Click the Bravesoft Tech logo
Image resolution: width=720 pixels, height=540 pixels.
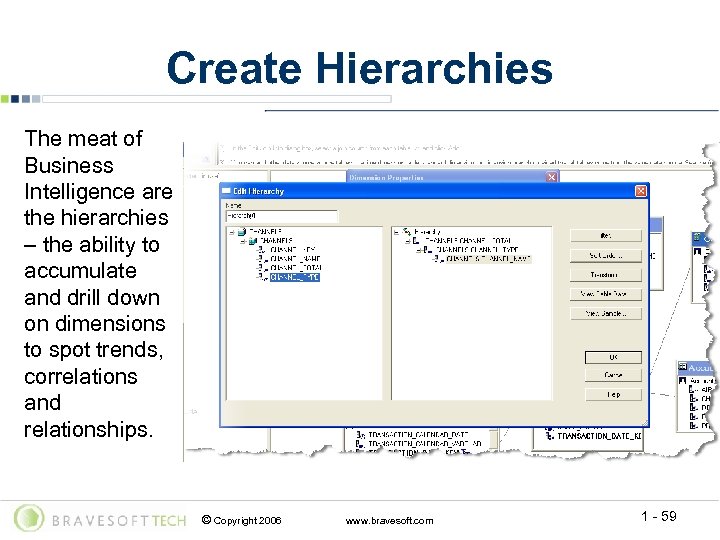[x=100, y=519]
